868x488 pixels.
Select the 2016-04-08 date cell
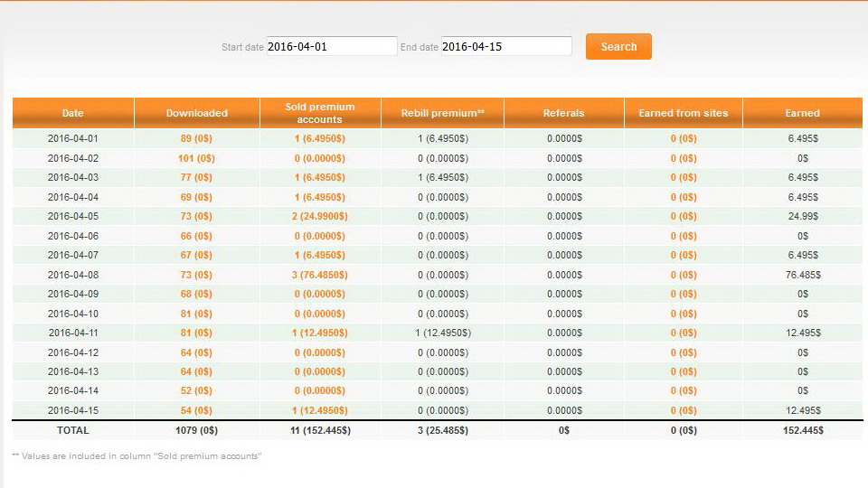point(73,275)
